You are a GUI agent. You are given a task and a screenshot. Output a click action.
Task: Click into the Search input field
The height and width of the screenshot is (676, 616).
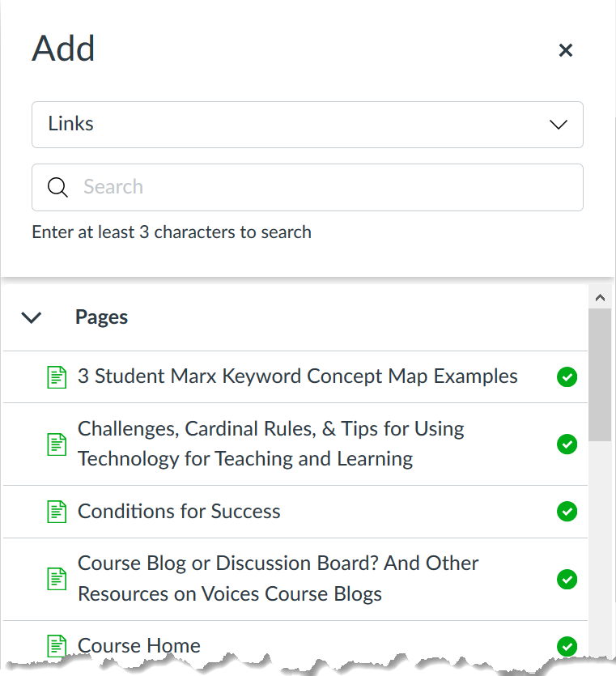(324, 188)
